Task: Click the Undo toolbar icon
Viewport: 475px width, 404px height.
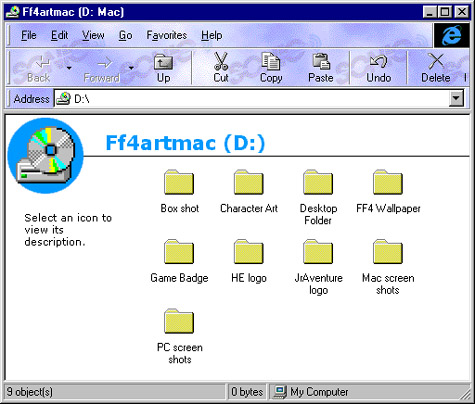Action: coord(378,61)
